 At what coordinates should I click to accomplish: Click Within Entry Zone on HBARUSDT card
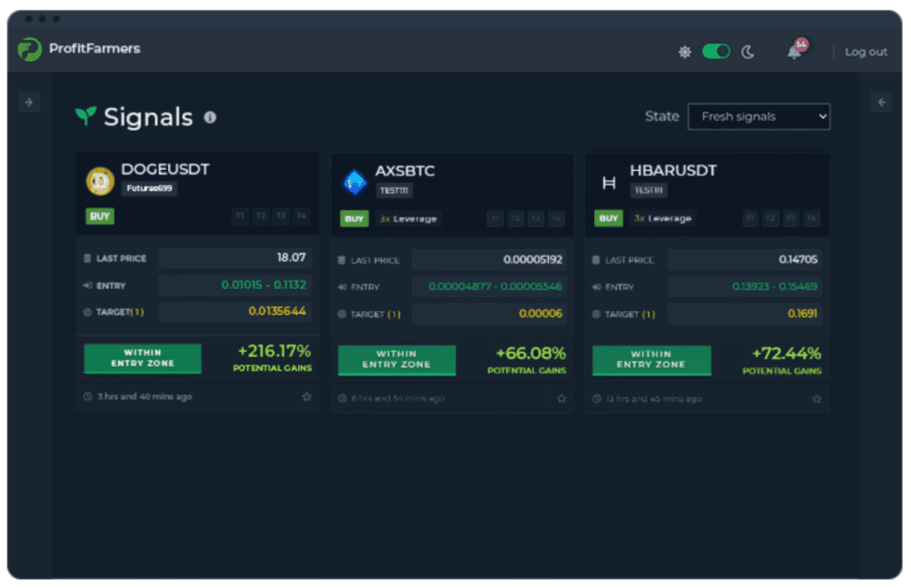pyautogui.click(x=651, y=359)
